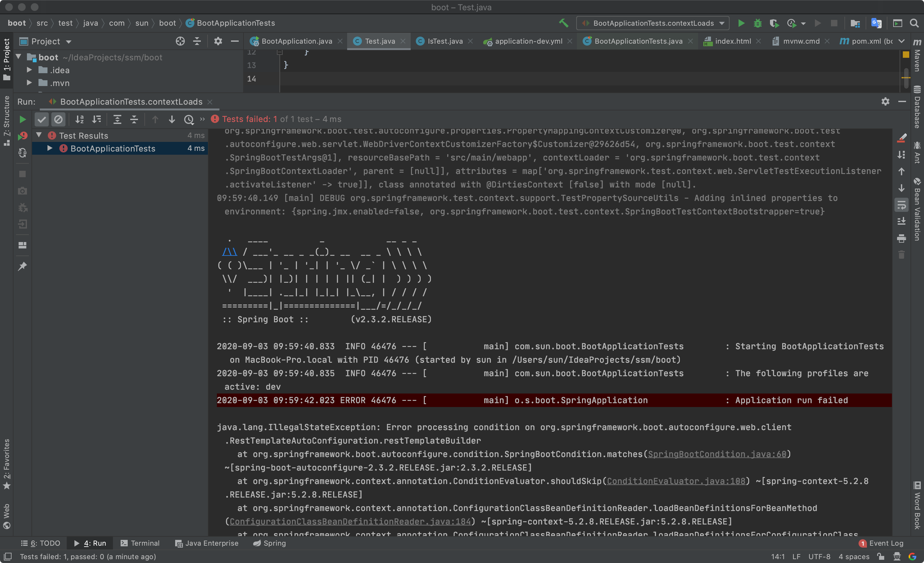924x563 pixels.
Task: Toggle tool window bars at status bar corner
Action: [7, 556]
